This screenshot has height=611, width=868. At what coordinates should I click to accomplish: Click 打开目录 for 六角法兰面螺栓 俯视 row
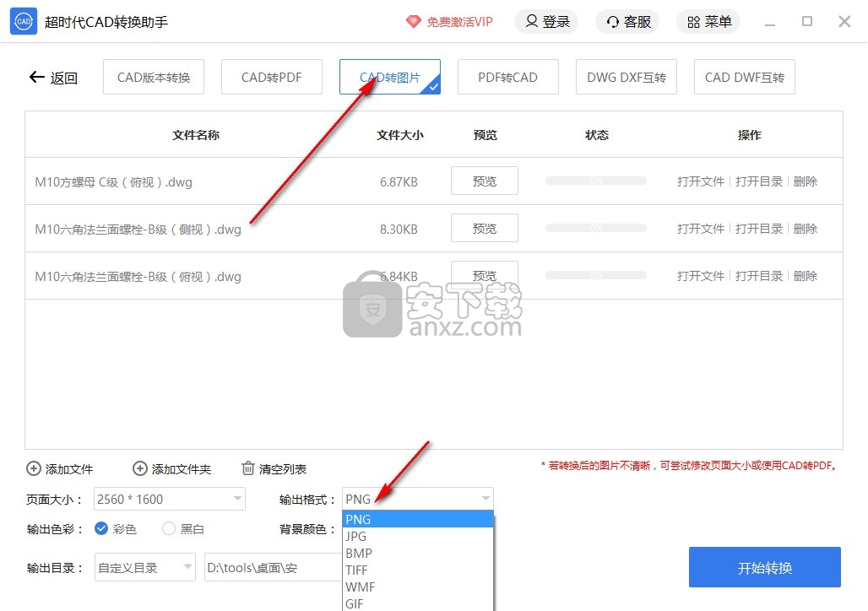pos(759,276)
